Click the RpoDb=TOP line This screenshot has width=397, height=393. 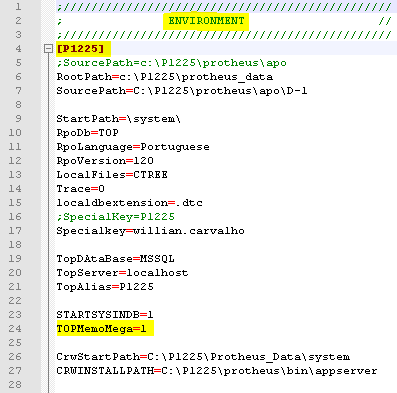[87, 133]
